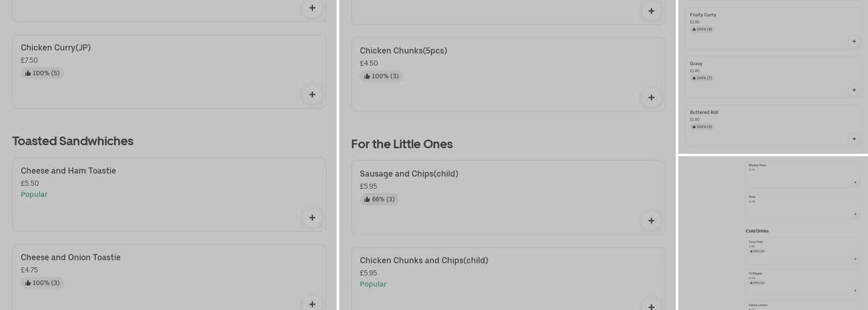Screen dimensions: 868x310
Task: Open the Cheese and Onion Toastie item
Action: [x=71, y=257]
